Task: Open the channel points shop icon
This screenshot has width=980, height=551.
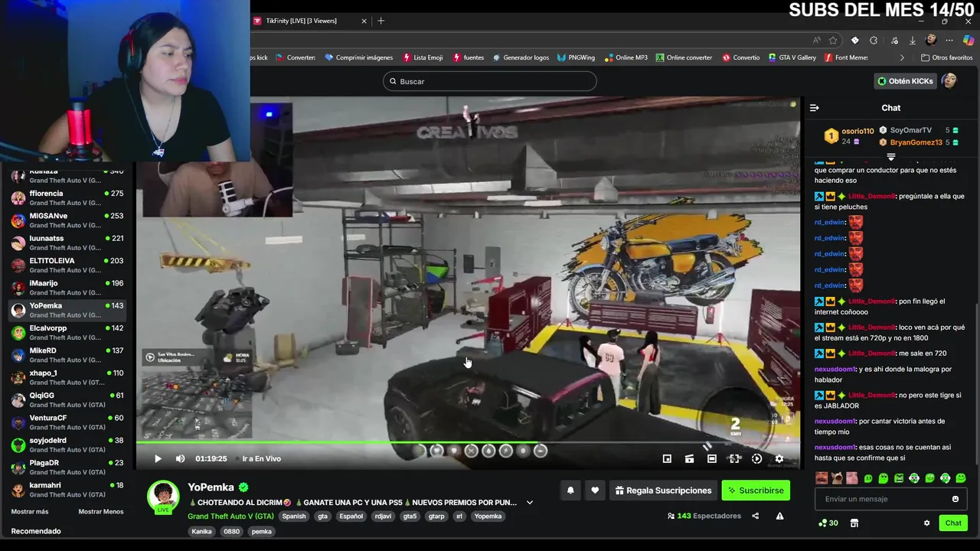Action: [854, 523]
